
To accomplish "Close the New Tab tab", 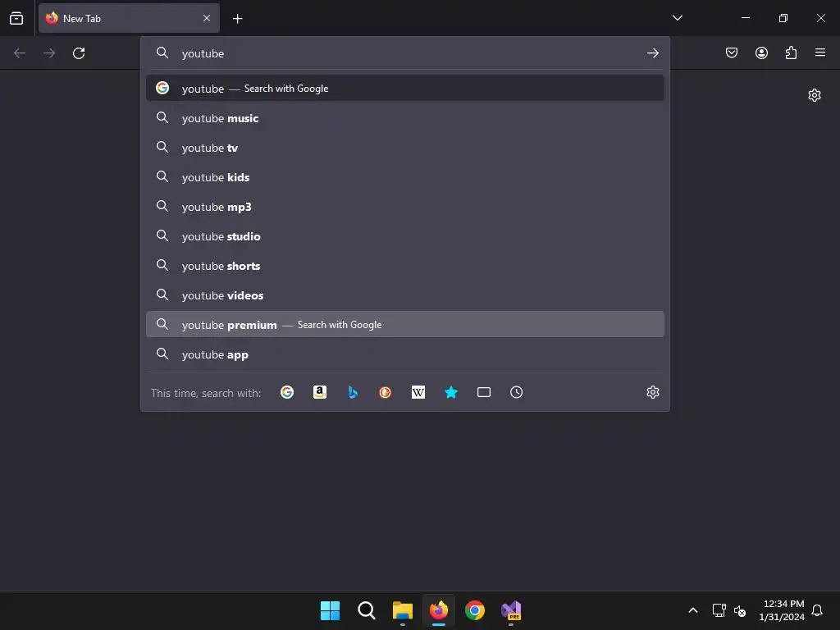I will point(207,18).
